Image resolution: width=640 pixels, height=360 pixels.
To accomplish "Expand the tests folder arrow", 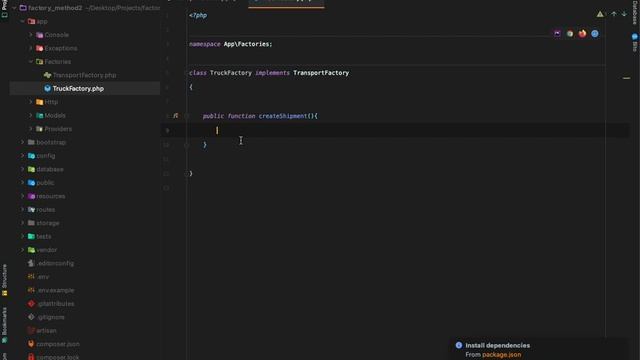I will click(23, 236).
